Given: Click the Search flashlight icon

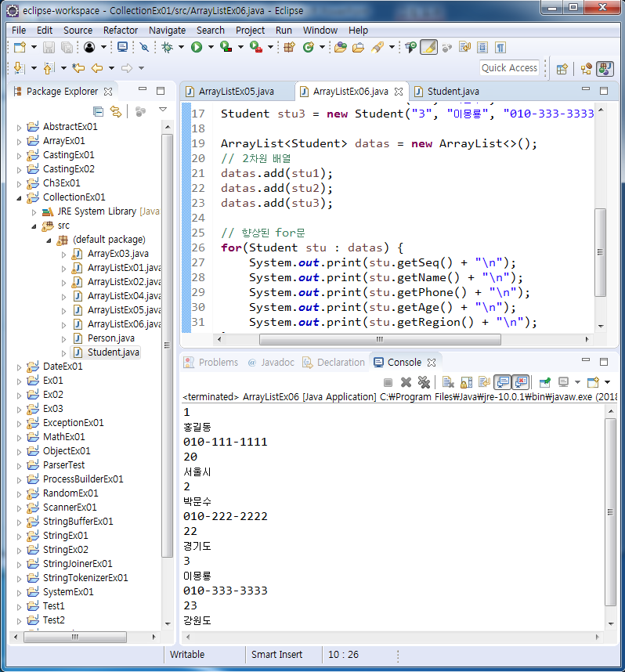Looking at the screenshot, I should (378, 47).
